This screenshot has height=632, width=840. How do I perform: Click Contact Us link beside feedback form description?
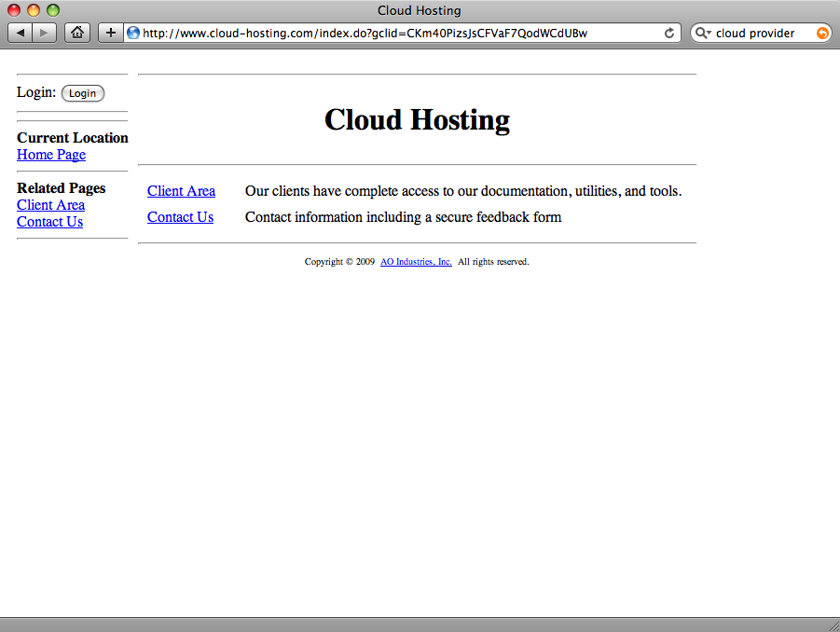(180, 217)
